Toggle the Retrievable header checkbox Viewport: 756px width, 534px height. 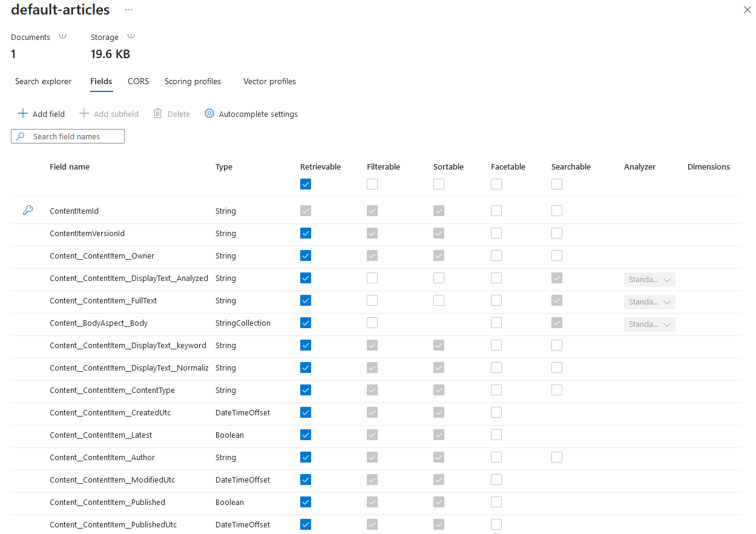[x=306, y=184]
